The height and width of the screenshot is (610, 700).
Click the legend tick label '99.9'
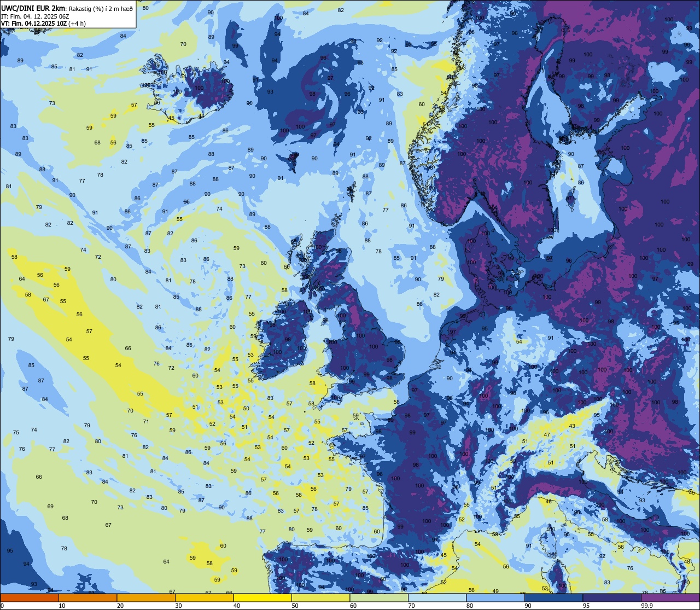point(647,605)
